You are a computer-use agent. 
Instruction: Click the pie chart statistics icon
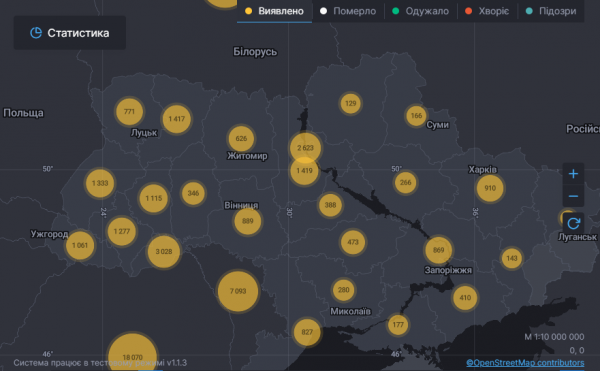[36, 33]
